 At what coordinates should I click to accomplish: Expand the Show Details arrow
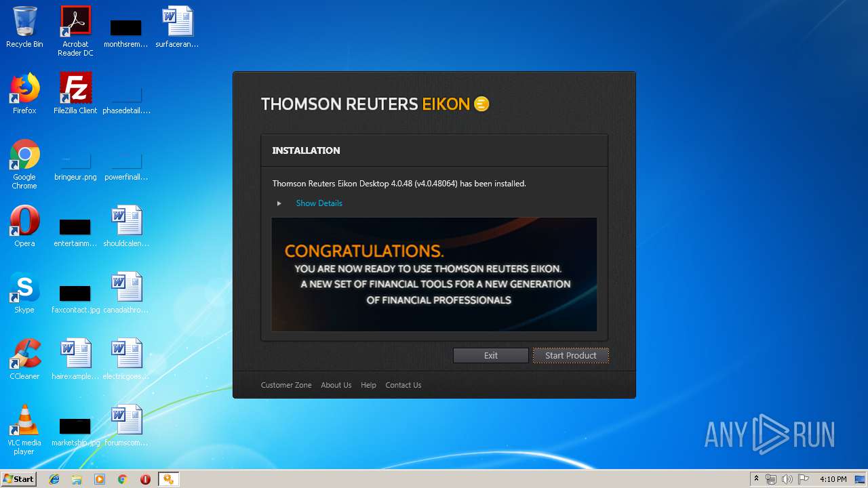pos(279,203)
